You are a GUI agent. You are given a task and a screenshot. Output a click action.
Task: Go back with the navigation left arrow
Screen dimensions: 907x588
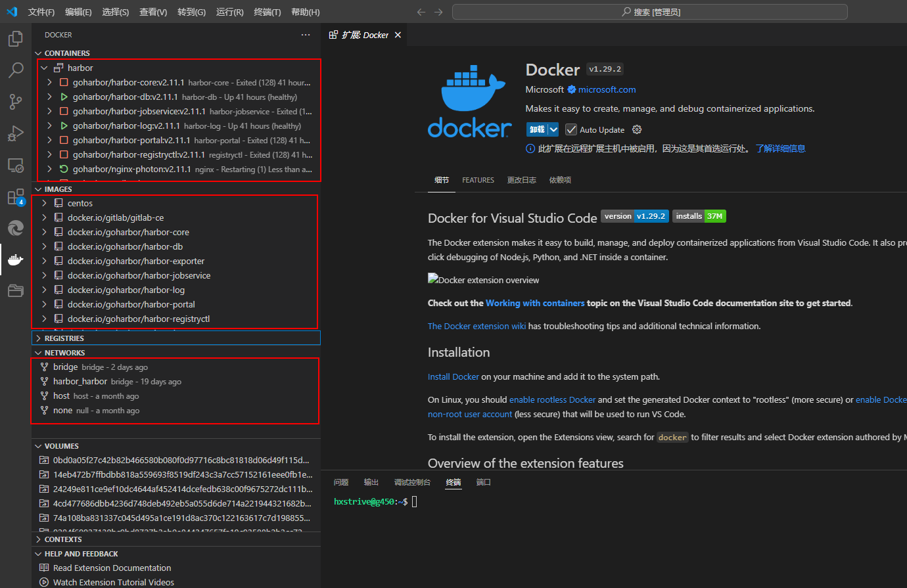click(x=421, y=12)
